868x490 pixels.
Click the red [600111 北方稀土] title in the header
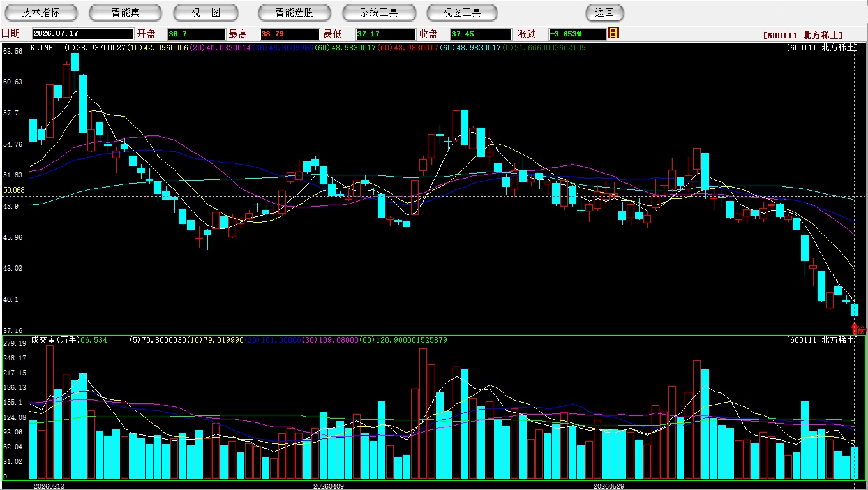(802, 36)
